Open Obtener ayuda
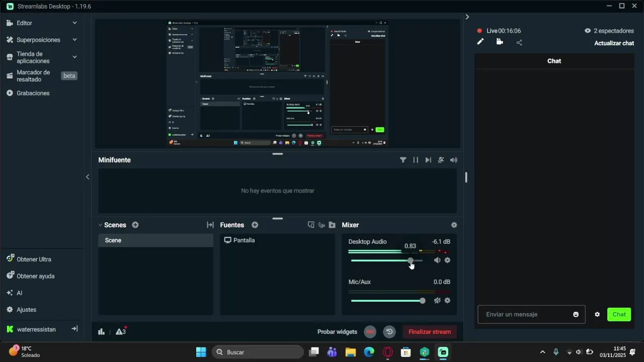 pyautogui.click(x=35, y=276)
